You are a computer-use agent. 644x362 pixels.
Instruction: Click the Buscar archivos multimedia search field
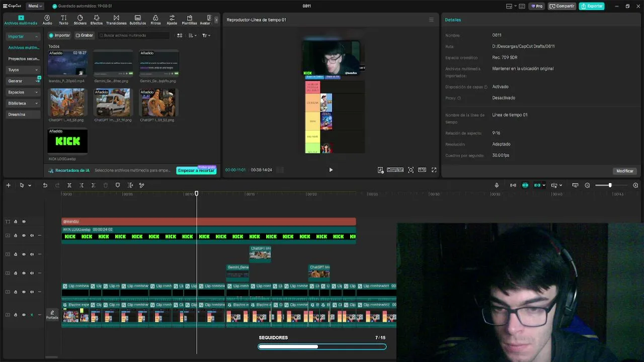point(134,36)
